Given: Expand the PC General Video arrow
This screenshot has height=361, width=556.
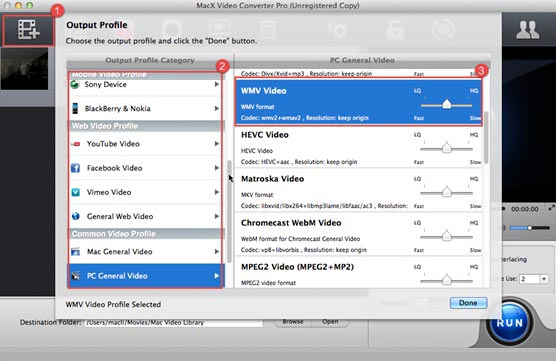Looking at the screenshot, I should pos(216,276).
